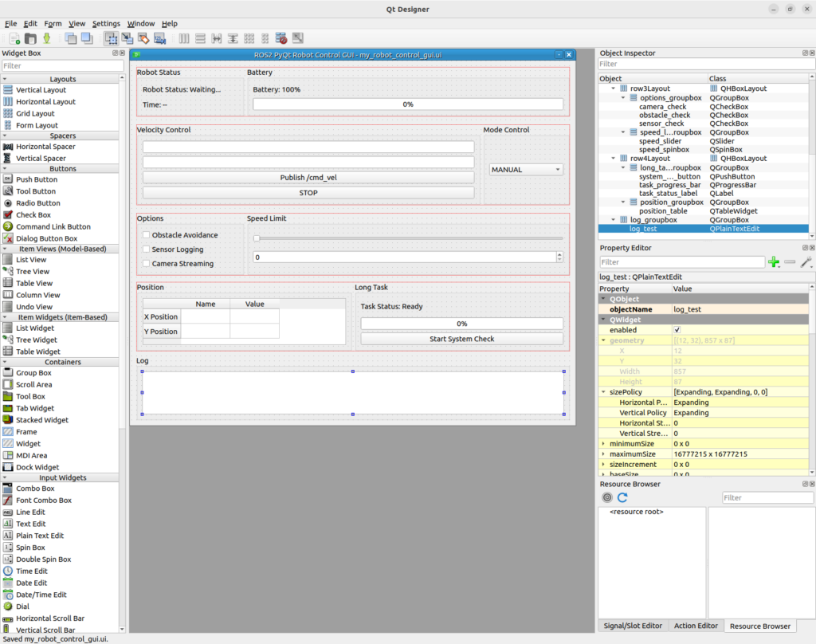Uncheck the enabled property checkbox
The width and height of the screenshot is (816, 644).
pyautogui.click(x=677, y=330)
